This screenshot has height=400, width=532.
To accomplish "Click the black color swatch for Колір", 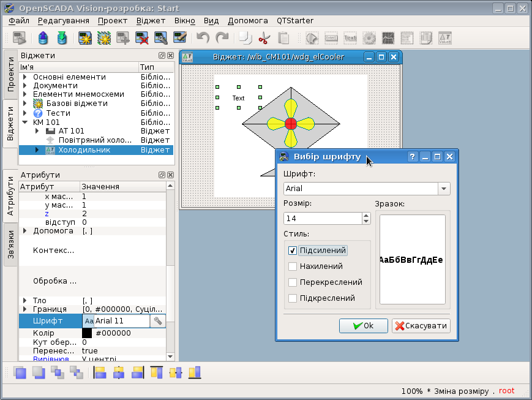I will coord(87,333).
